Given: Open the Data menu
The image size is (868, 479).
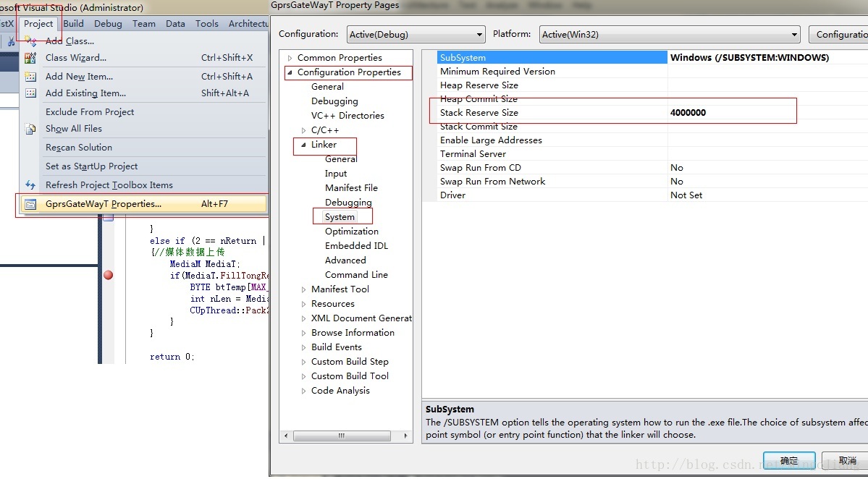Looking at the screenshot, I should pos(175,24).
